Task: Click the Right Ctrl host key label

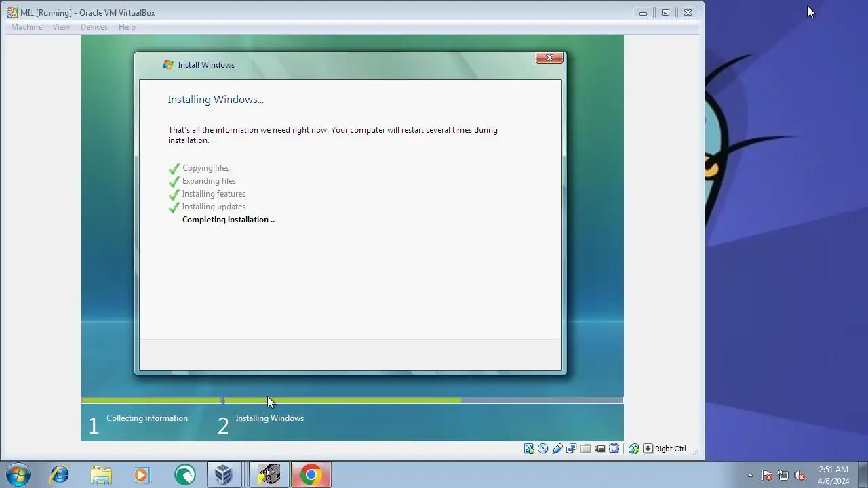Action: point(671,449)
